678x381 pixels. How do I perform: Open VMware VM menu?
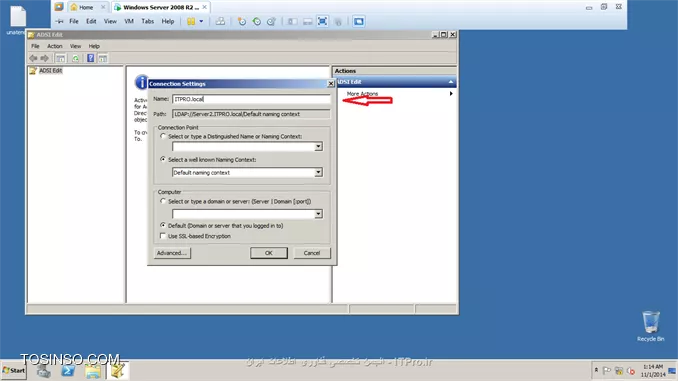[x=129, y=21]
